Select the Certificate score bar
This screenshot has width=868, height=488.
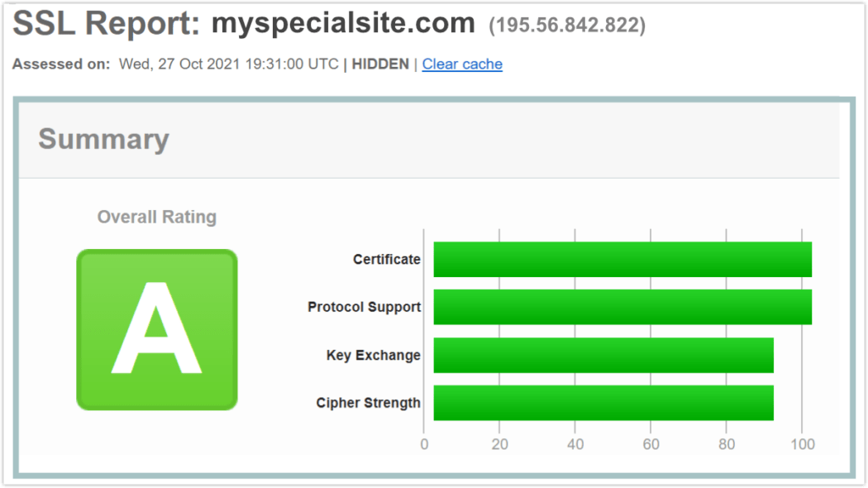click(620, 258)
